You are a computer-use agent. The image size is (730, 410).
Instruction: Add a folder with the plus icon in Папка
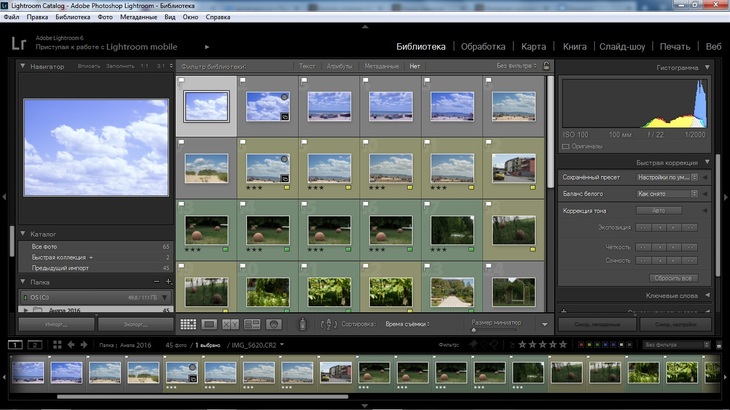pos(169,282)
